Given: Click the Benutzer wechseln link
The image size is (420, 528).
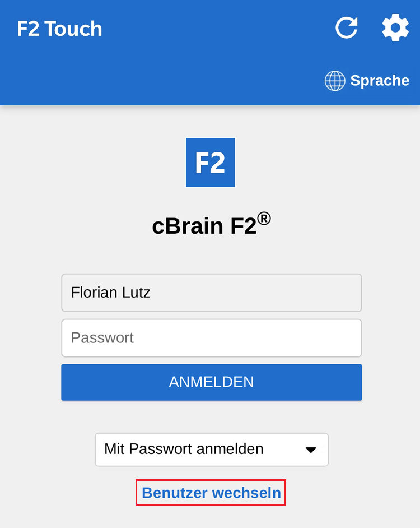Looking at the screenshot, I should click(211, 493).
